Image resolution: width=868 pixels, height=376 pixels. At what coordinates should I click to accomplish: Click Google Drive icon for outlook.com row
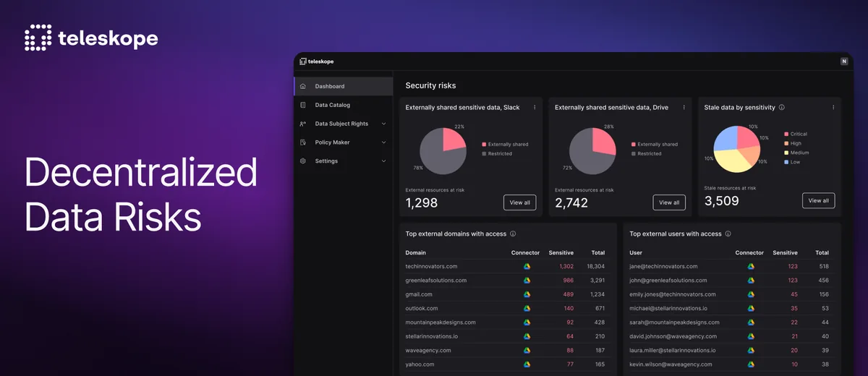coord(527,308)
